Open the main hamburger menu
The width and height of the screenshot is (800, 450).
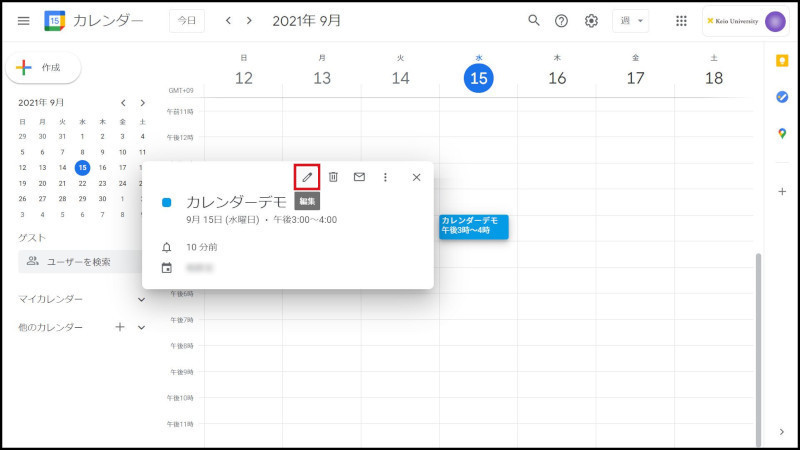tap(23, 21)
